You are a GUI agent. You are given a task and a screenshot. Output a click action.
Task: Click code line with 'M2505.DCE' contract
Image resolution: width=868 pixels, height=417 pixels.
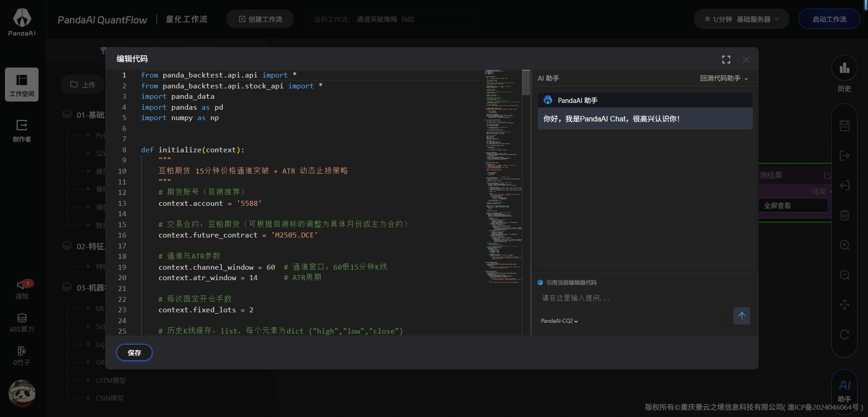[238, 235]
